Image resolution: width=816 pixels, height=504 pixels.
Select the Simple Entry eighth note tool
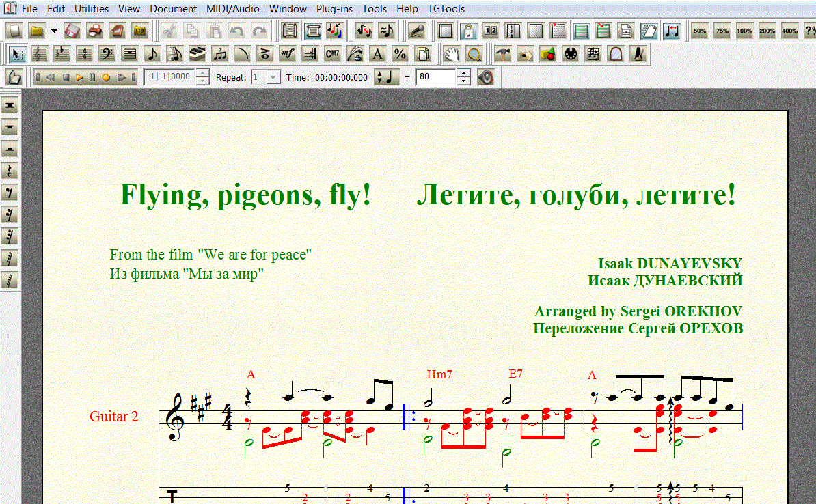point(152,54)
